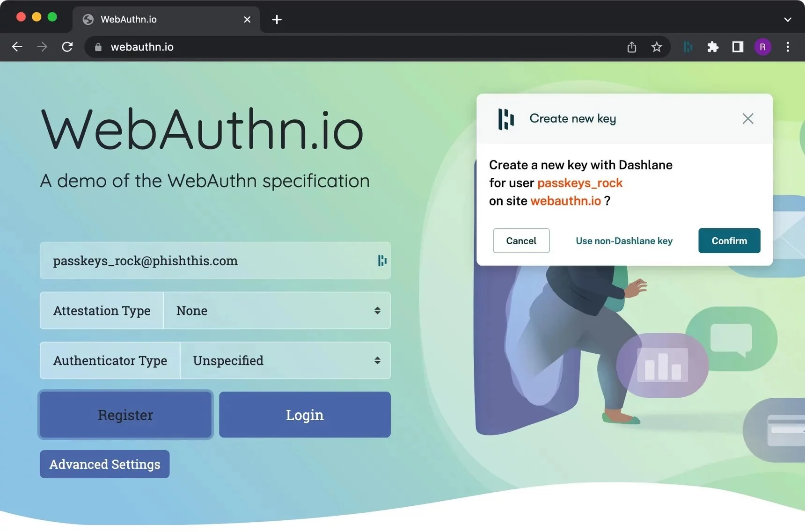Image resolution: width=805 pixels, height=532 pixels.
Task: Cancel the new key creation
Action: pos(521,240)
